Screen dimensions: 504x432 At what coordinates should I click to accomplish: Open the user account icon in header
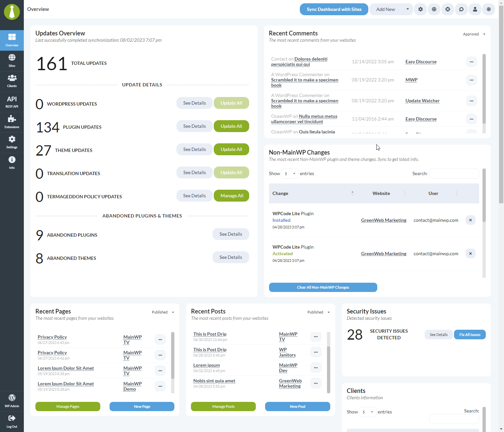475,9
